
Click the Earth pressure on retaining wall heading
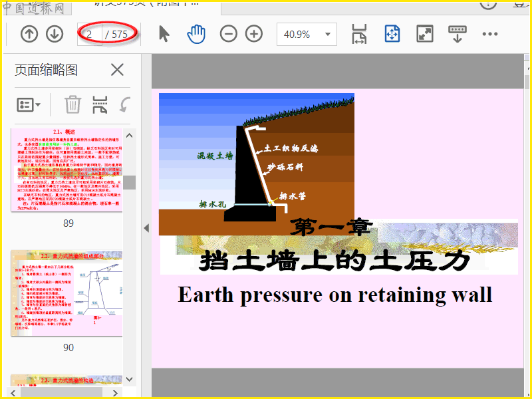point(335,295)
